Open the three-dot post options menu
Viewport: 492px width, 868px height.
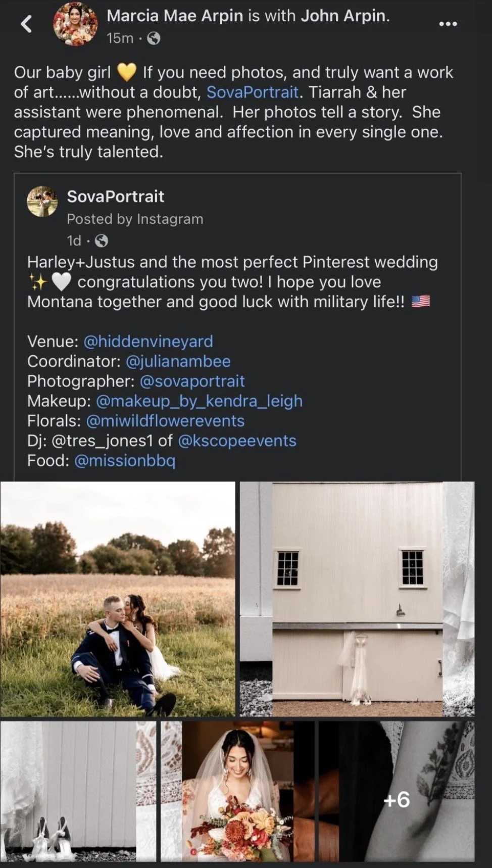click(x=448, y=24)
